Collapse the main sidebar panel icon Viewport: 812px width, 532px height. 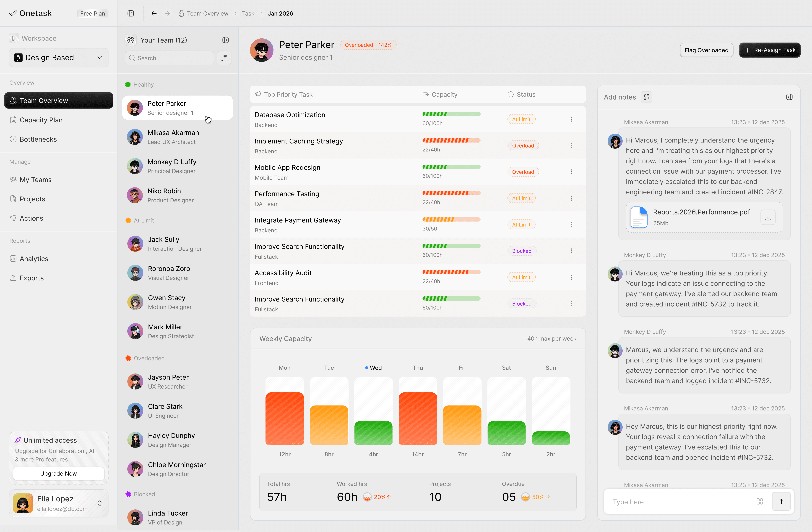pyautogui.click(x=131, y=13)
